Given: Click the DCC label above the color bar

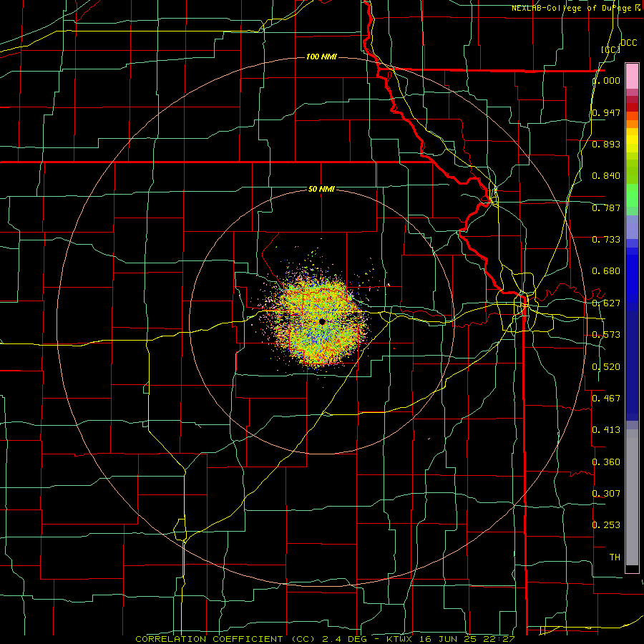Looking at the screenshot, I should (x=628, y=43).
